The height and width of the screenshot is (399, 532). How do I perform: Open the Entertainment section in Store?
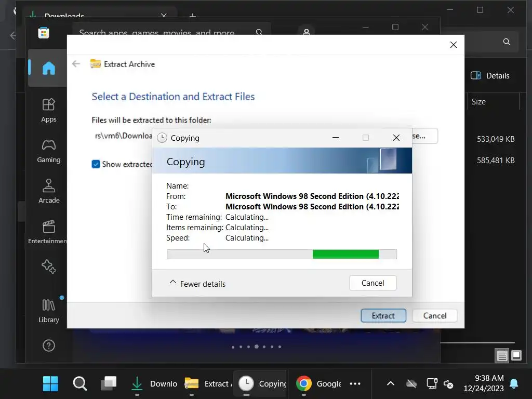coord(48,232)
